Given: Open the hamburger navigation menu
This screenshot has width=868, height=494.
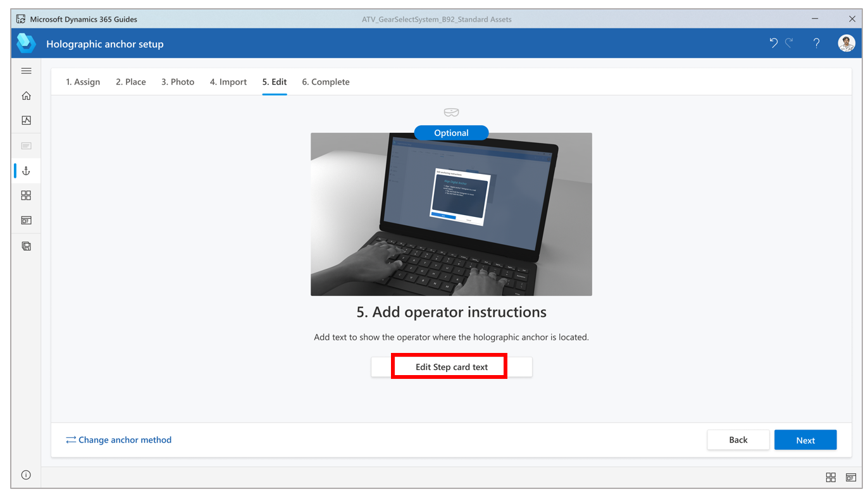Looking at the screenshot, I should [x=26, y=71].
